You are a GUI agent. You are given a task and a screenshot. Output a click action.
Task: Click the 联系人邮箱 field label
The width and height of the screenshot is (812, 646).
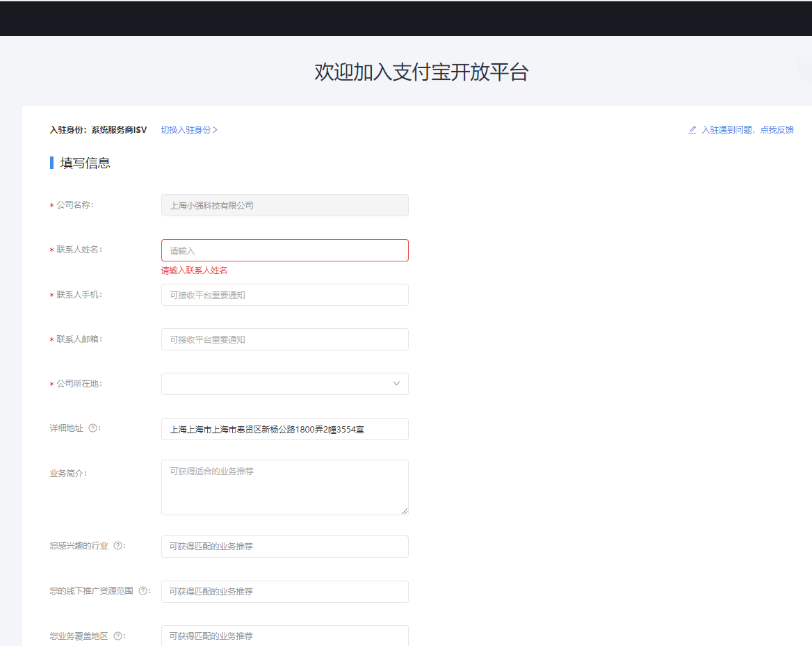point(79,339)
